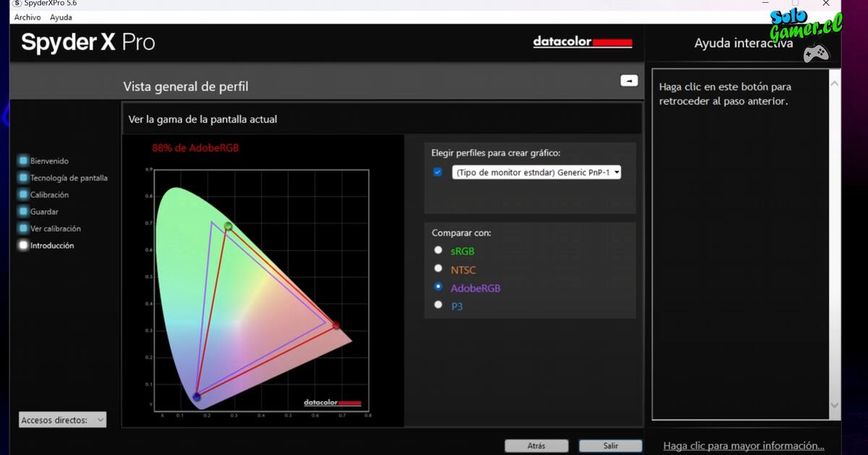Click the Ayuda interactiva heading
Screen dimensions: 868x455
tap(743, 43)
